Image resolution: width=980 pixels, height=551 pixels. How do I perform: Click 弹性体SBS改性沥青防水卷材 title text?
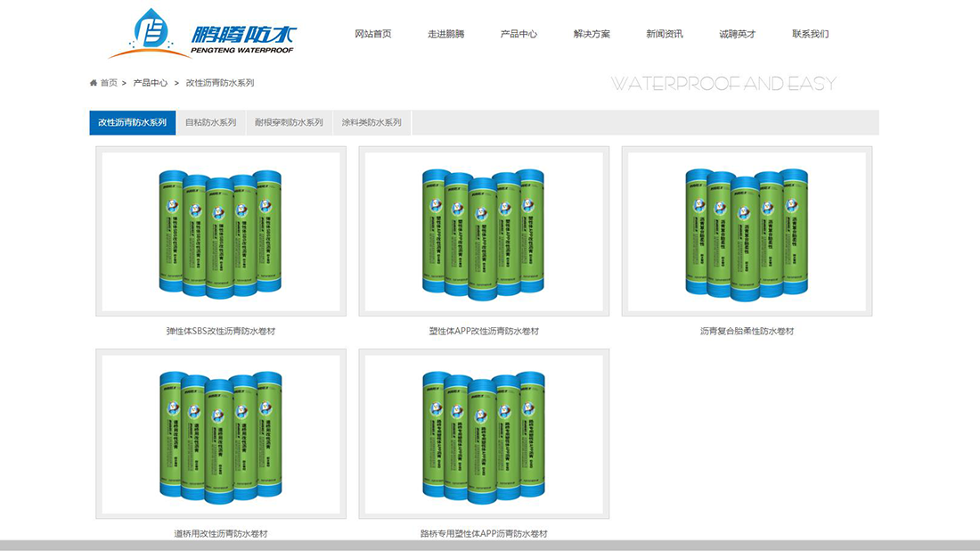(221, 332)
